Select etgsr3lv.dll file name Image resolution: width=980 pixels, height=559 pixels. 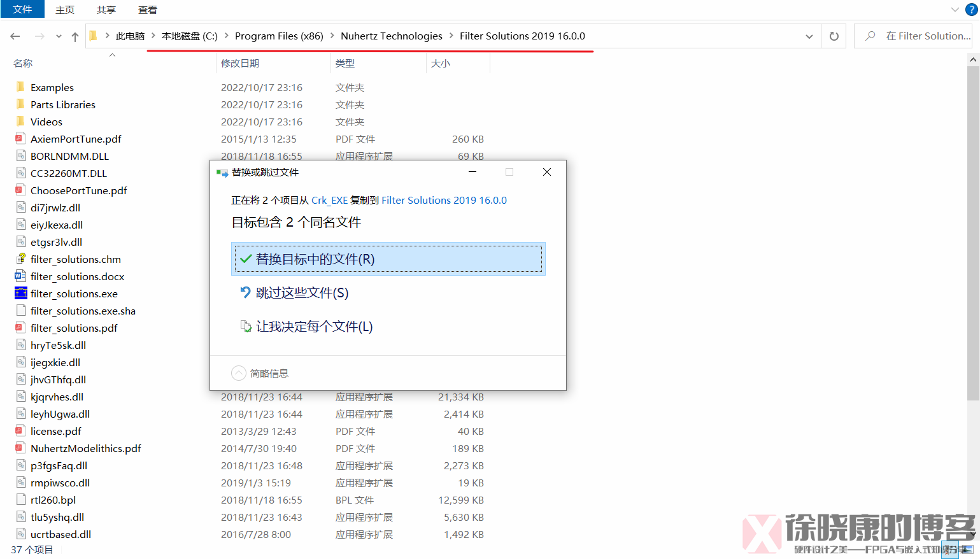pyautogui.click(x=56, y=242)
